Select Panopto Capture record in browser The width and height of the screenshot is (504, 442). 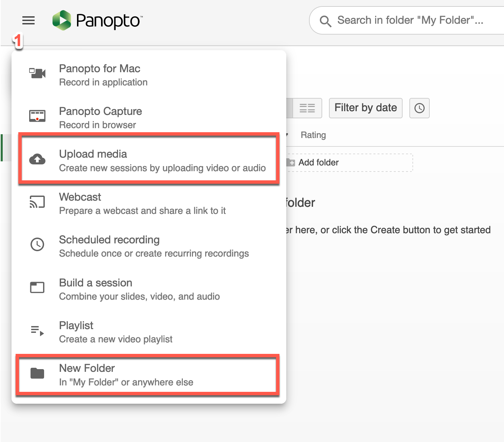click(149, 118)
